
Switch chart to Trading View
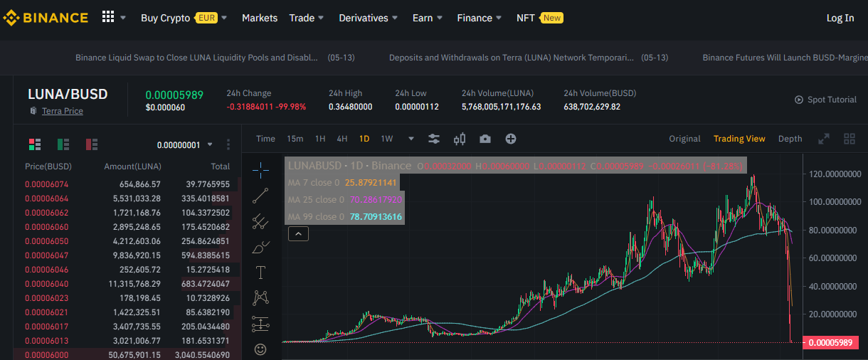point(739,139)
